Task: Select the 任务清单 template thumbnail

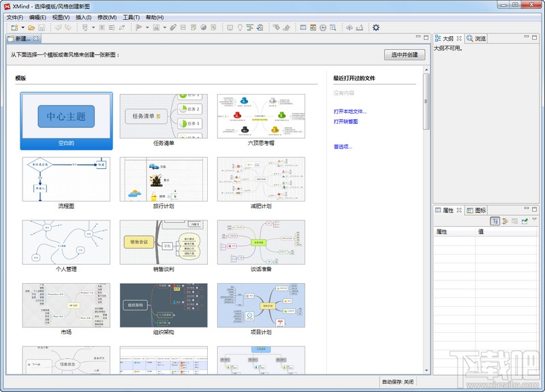Action: click(x=163, y=116)
